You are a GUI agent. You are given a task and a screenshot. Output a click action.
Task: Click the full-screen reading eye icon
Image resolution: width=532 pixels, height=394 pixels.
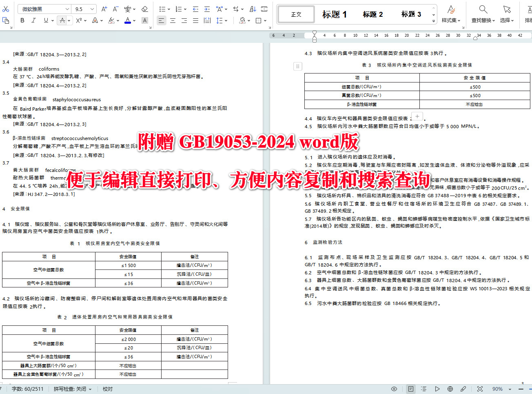click(394, 389)
